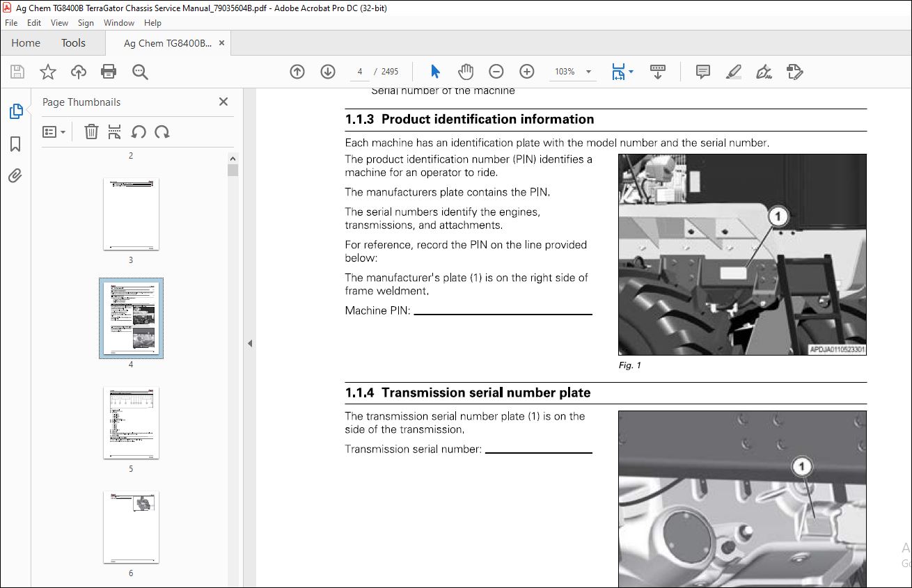Click the 103% zoom value field

(x=564, y=72)
